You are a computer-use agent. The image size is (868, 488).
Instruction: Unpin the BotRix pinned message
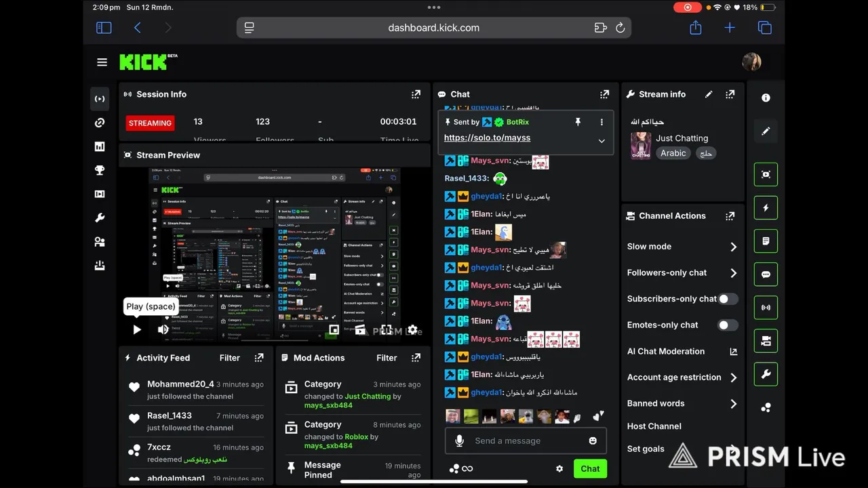[578, 122]
